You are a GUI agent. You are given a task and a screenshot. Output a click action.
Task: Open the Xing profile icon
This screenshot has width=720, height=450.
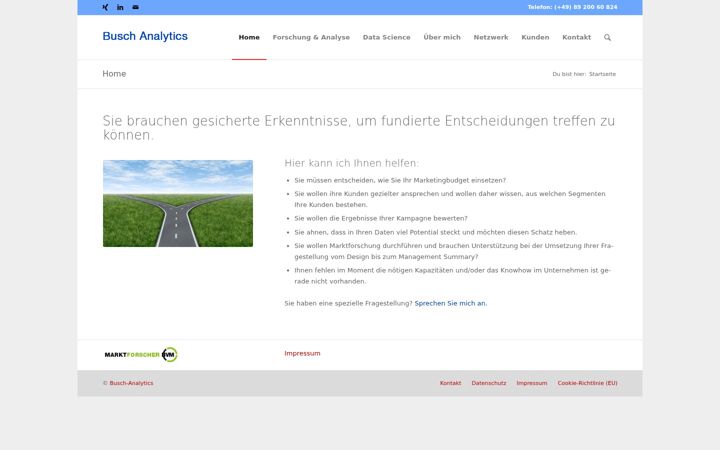click(x=105, y=7)
